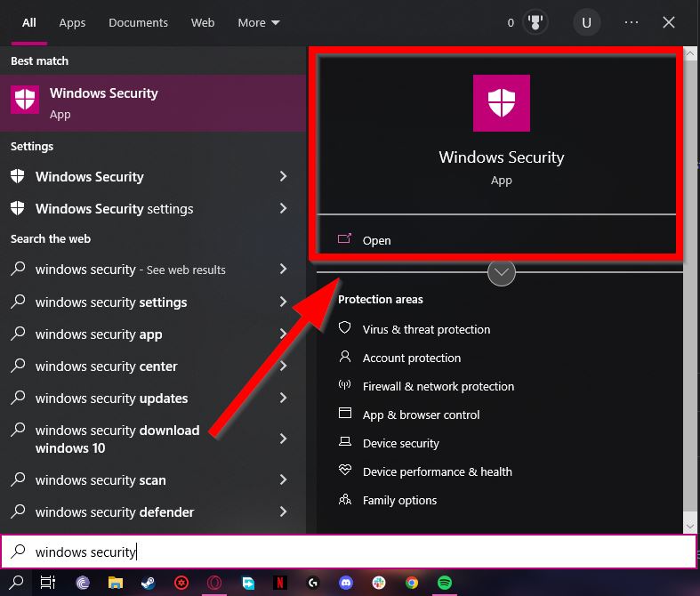
Task: Expand arrow for 'windows security scan'
Action: (x=283, y=479)
